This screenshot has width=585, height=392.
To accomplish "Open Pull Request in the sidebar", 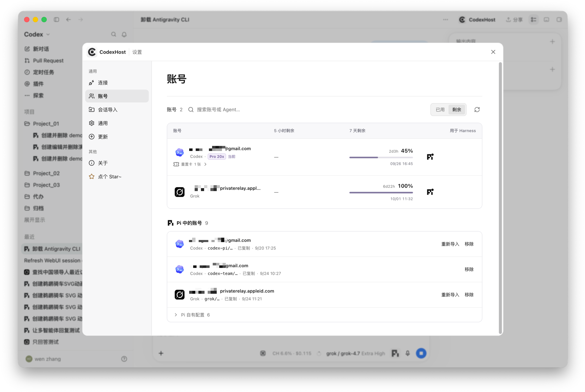I will tap(44, 60).
